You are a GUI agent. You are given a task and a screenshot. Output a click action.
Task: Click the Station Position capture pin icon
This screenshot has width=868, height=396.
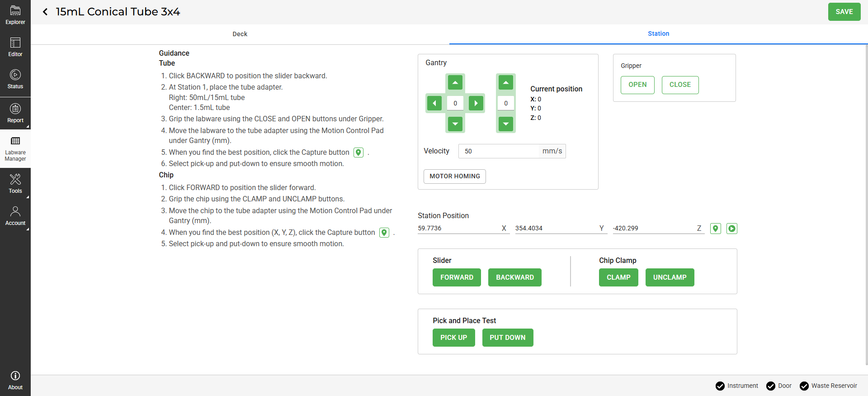pyautogui.click(x=715, y=229)
